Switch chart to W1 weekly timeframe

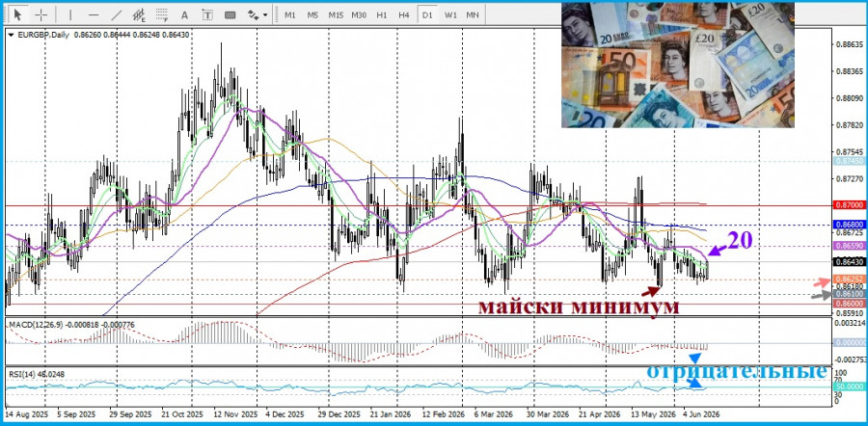point(450,14)
